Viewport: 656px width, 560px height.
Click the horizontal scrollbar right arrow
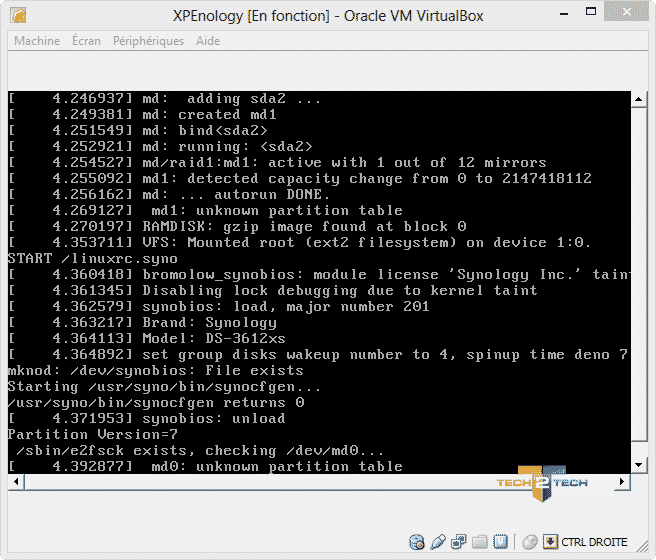point(622,481)
